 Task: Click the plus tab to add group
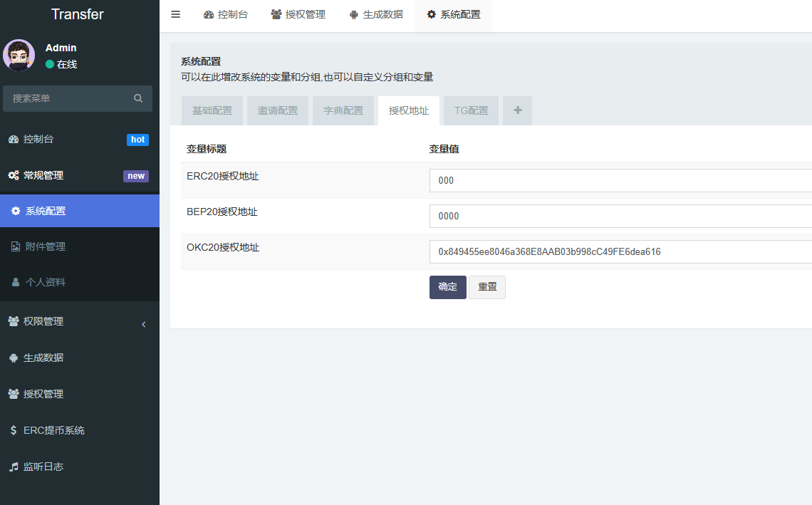pyautogui.click(x=517, y=110)
